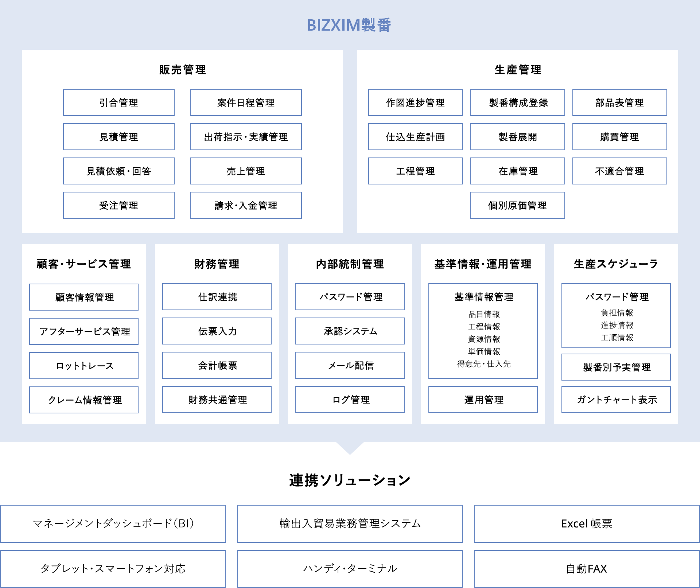Click 工程情報 text

pyautogui.click(x=484, y=326)
